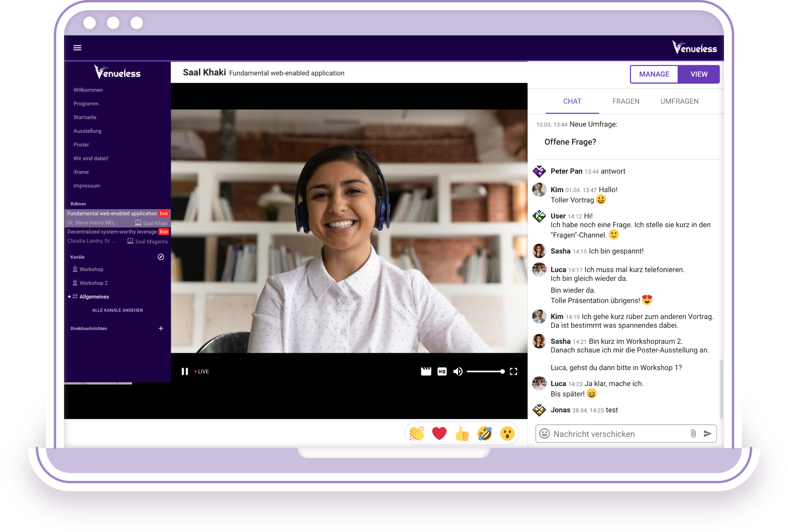Click Sasha's avatar at 14:15 message
The height and width of the screenshot is (532, 788).
[539, 251]
